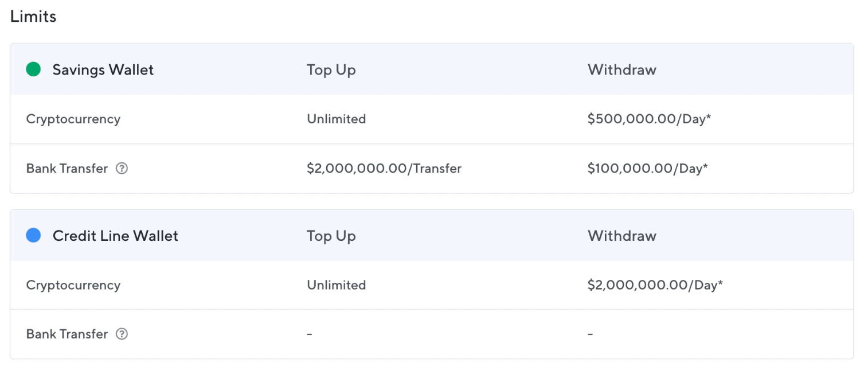This screenshot has width=868, height=374.
Task: Click the Limits section title
Action: tap(33, 17)
